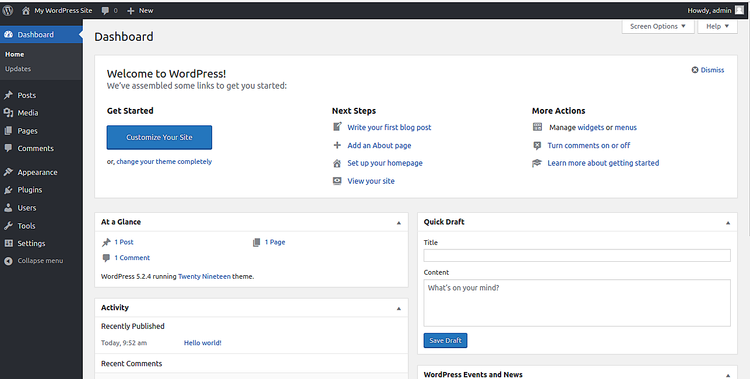The image size is (750, 379).
Task: Collapse the Activity panel
Action: pos(398,309)
